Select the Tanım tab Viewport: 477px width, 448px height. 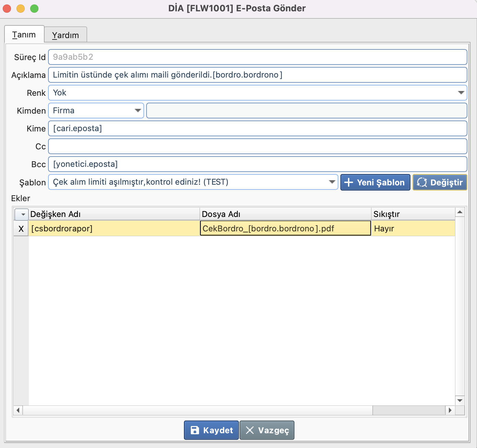pyautogui.click(x=24, y=35)
